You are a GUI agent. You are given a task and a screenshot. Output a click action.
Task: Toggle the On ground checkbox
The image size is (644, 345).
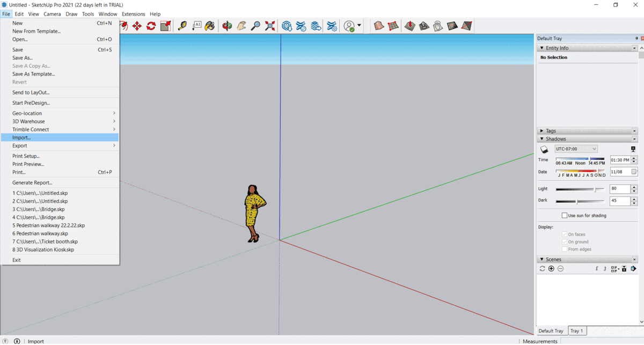(x=565, y=242)
